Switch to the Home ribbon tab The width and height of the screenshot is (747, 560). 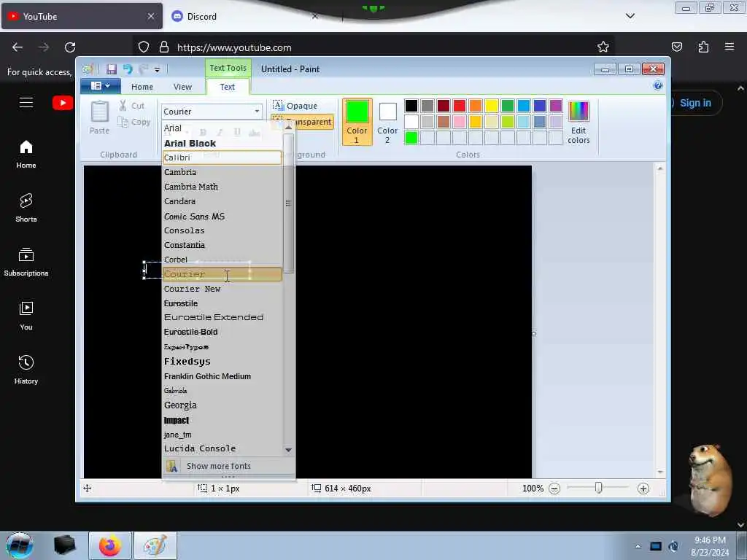pos(142,87)
